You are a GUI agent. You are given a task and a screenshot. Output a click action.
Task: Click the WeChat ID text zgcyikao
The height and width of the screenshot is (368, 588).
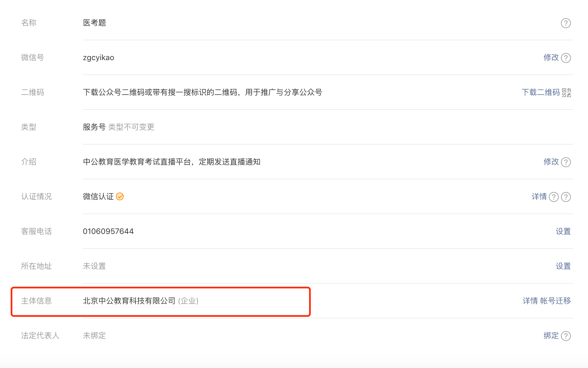coord(99,58)
